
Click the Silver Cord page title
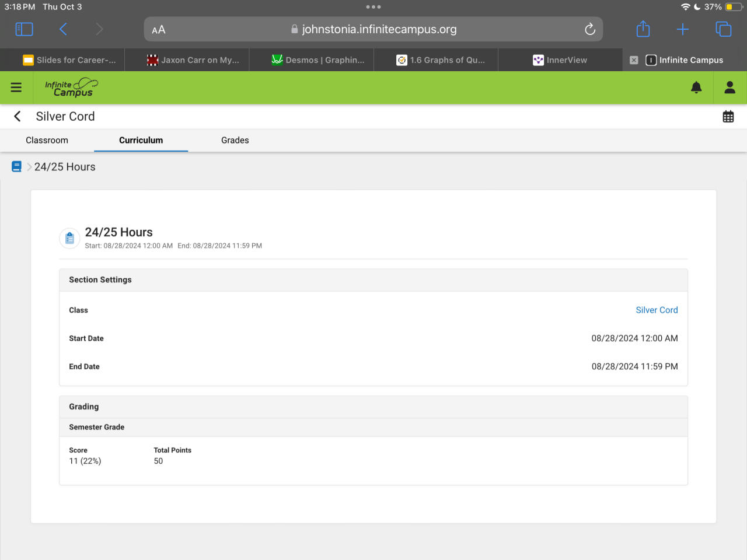[65, 117]
